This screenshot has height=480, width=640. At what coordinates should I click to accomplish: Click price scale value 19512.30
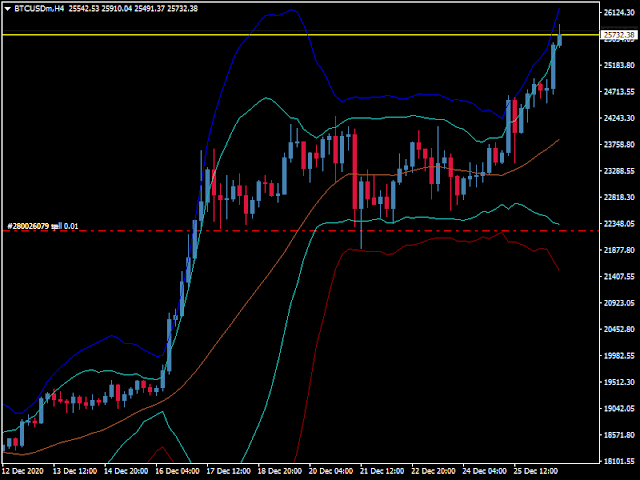[x=619, y=382]
